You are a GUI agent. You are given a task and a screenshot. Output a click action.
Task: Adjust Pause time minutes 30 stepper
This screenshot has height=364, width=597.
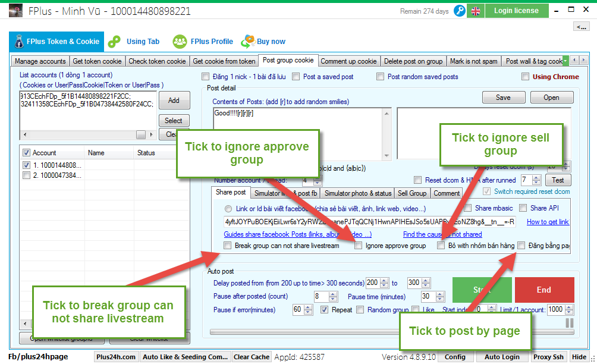[x=440, y=297]
